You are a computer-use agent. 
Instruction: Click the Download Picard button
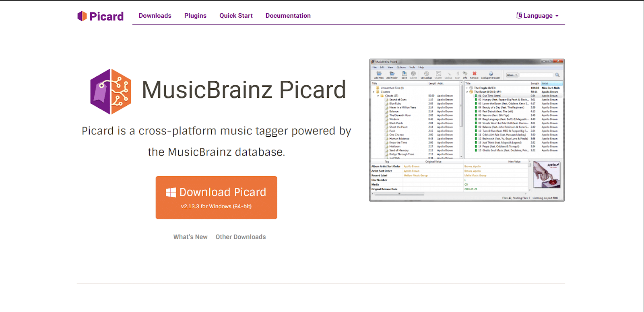[x=217, y=197]
